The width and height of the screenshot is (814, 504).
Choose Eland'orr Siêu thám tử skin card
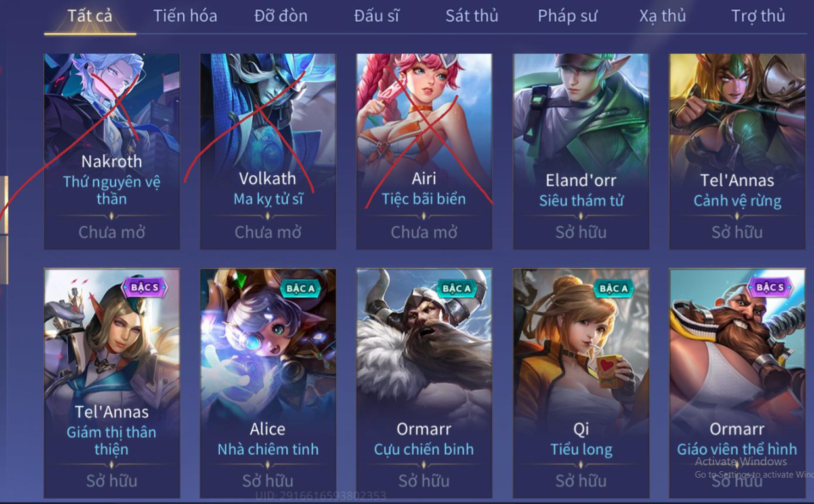[581, 152]
